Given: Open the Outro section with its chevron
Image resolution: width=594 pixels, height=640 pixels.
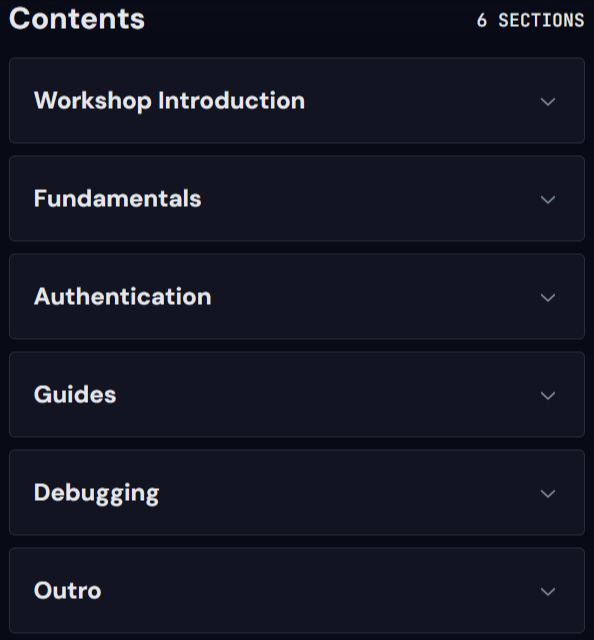Looking at the screenshot, I should (547, 591).
